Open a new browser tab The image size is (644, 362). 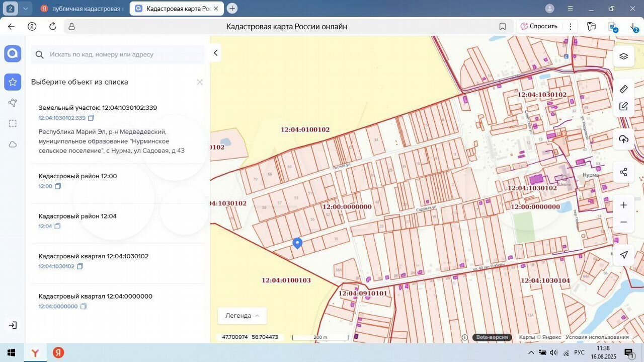coord(232,8)
